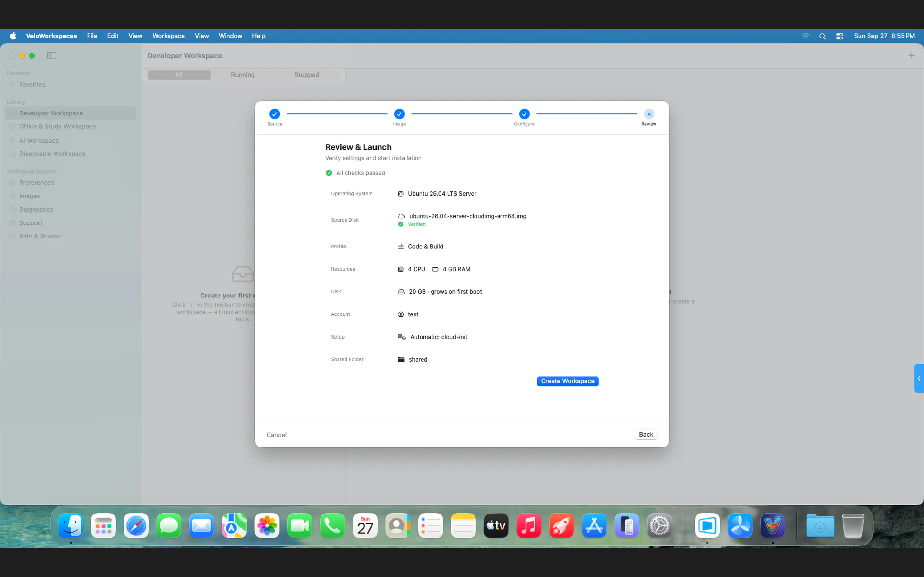This screenshot has height=577, width=924.
Task: Launch Safari from the dock
Action: (136, 525)
